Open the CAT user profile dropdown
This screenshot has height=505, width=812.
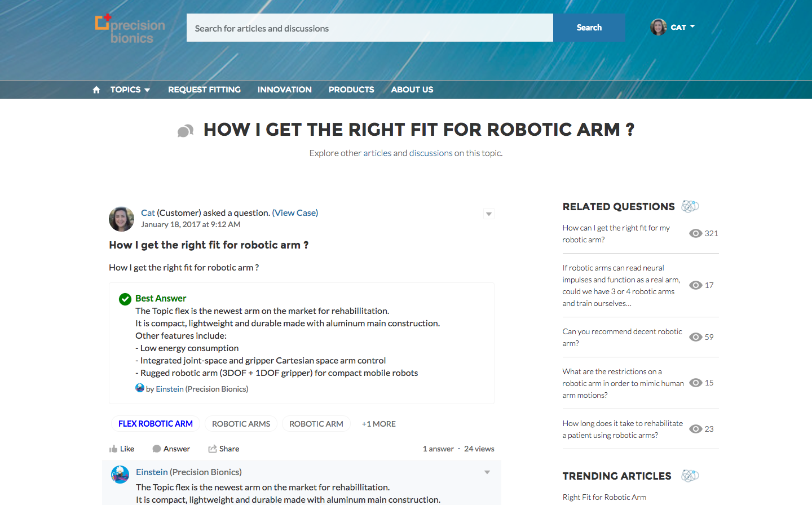click(x=673, y=27)
